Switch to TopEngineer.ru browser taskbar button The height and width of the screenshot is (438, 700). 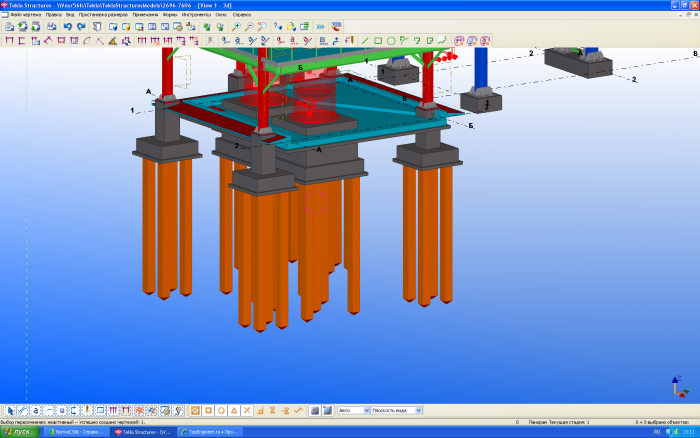coord(210,432)
